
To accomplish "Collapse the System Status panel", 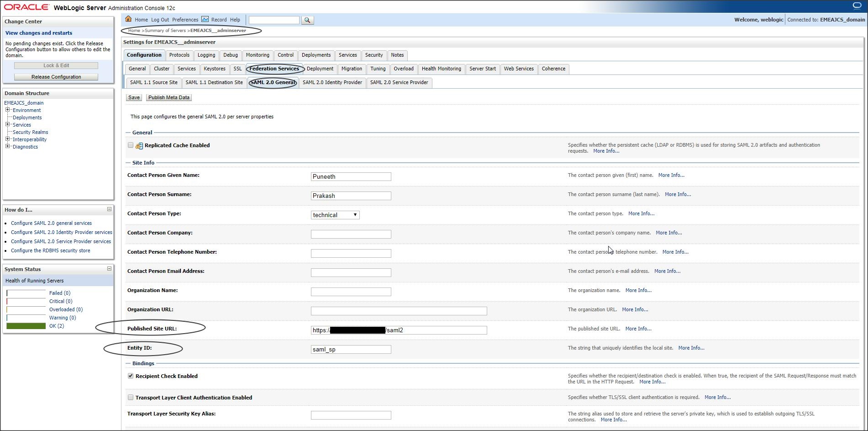I will [109, 269].
